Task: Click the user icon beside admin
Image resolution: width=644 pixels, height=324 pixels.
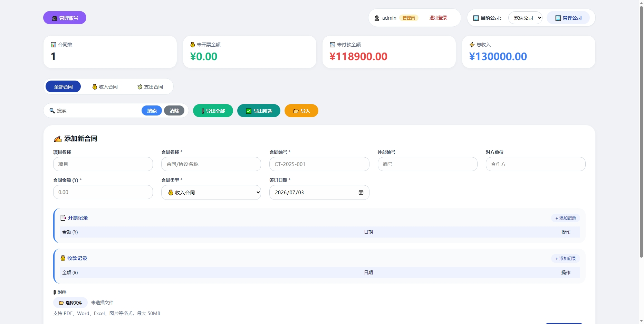Action: coord(377,18)
